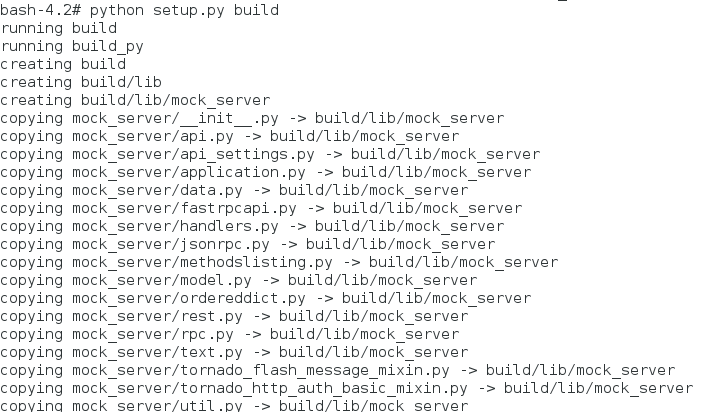Click the methodslisting.py filename
Viewport: 714px width, 412px height.
(x=258, y=262)
